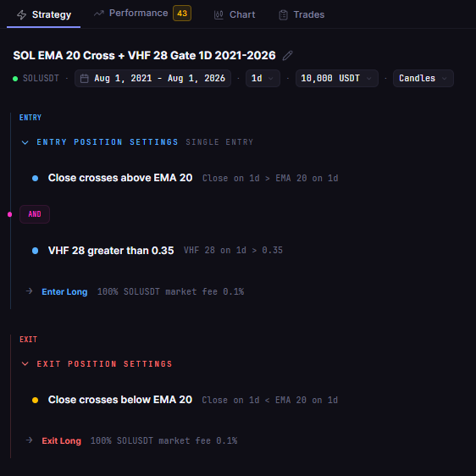Switch to the Performance tab
The height and width of the screenshot is (476, 476).
click(142, 14)
